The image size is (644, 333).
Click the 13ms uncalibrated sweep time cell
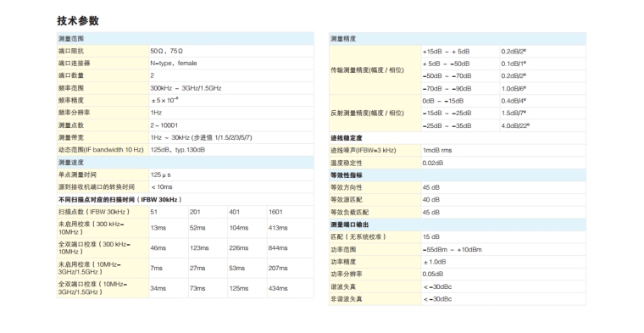(x=158, y=228)
